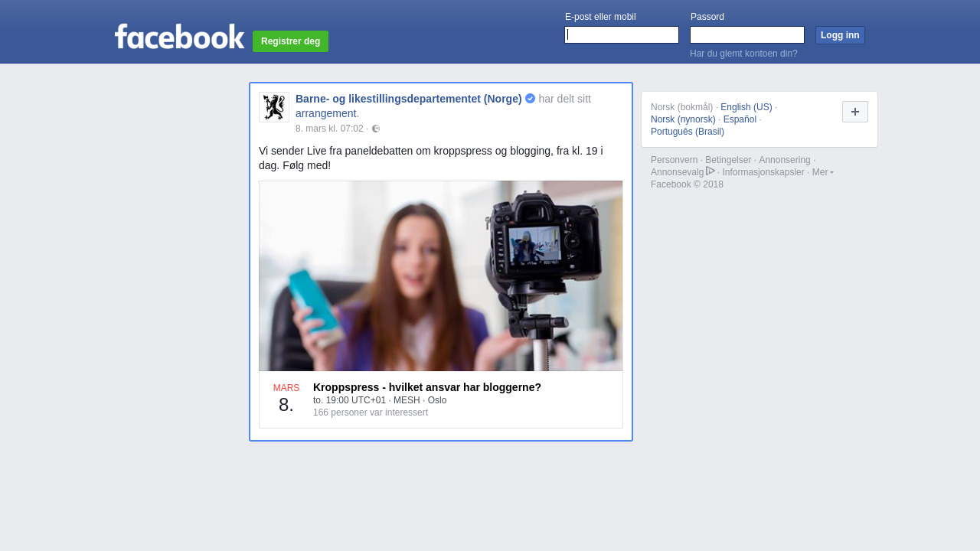The width and height of the screenshot is (980, 551).
Task: Click the public globe icon on the post
Action: click(x=376, y=129)
